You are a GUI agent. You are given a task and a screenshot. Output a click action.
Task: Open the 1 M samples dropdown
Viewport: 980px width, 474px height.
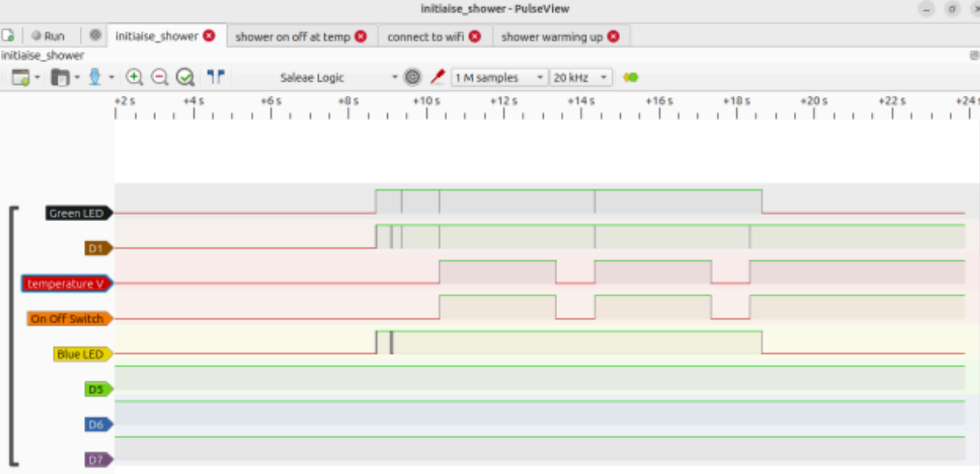(x=499, y=78)
